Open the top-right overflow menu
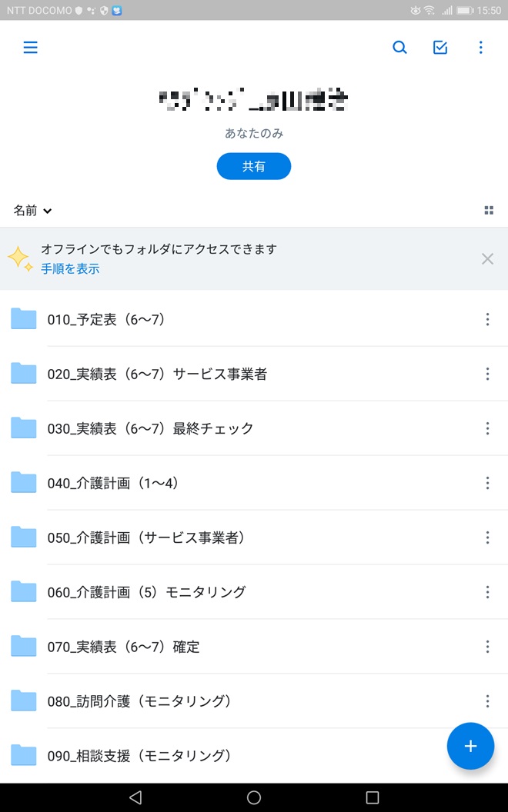508x812 pixels. (481, 48)
